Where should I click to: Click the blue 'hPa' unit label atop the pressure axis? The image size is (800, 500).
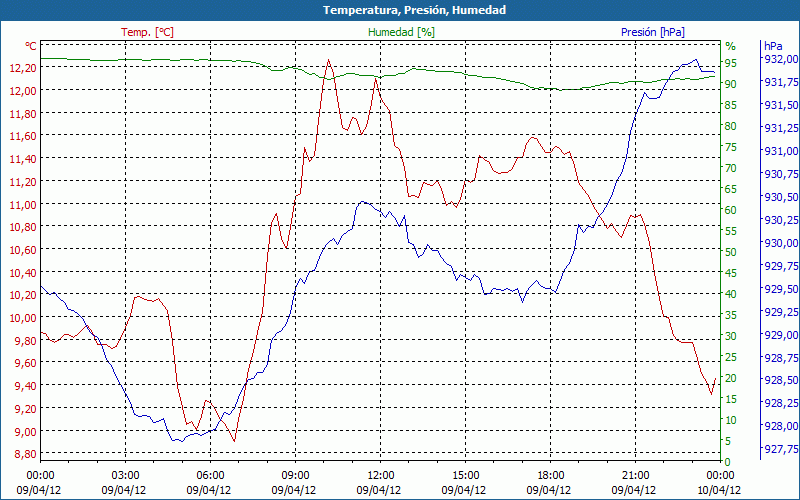coord(773,46)
